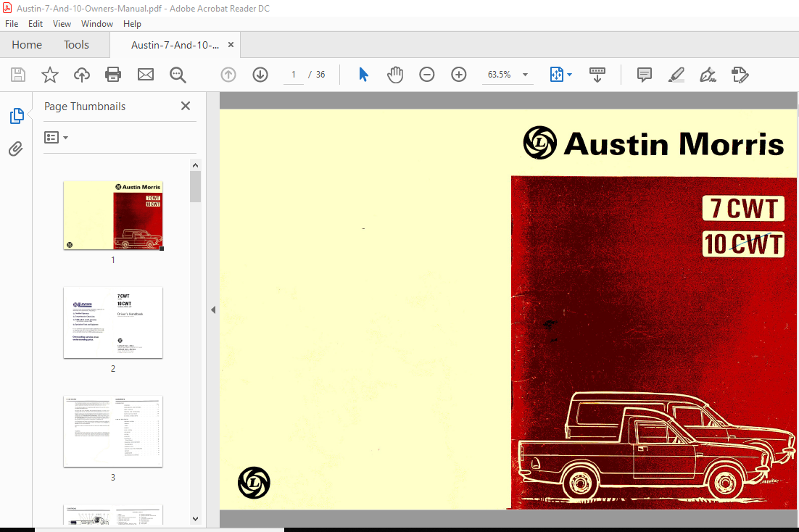Click the Fit page icon
Image resolution: width=799 pixels, height=532 pixels.
pos(556,75)
